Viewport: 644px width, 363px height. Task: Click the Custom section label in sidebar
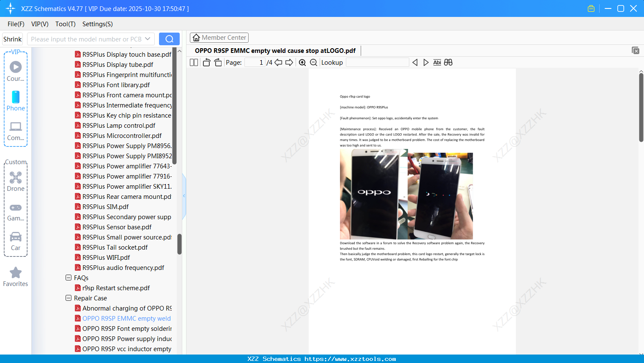16,162
